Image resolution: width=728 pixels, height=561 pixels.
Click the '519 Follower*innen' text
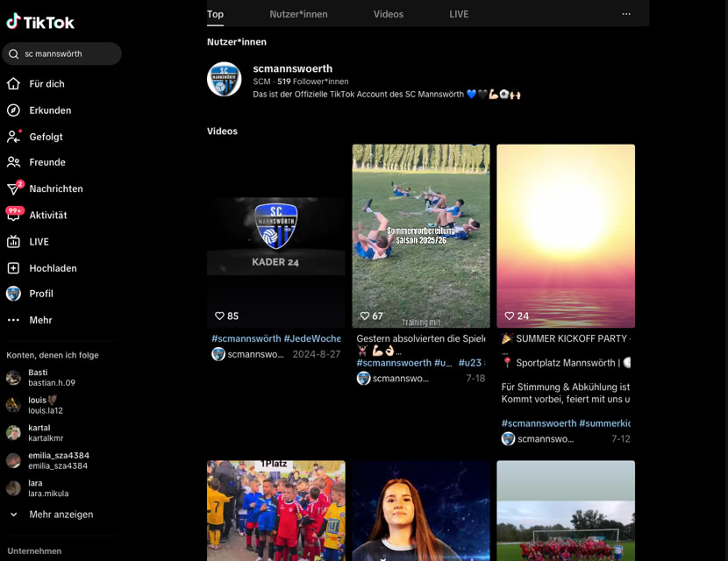click(x=313, y=82)
